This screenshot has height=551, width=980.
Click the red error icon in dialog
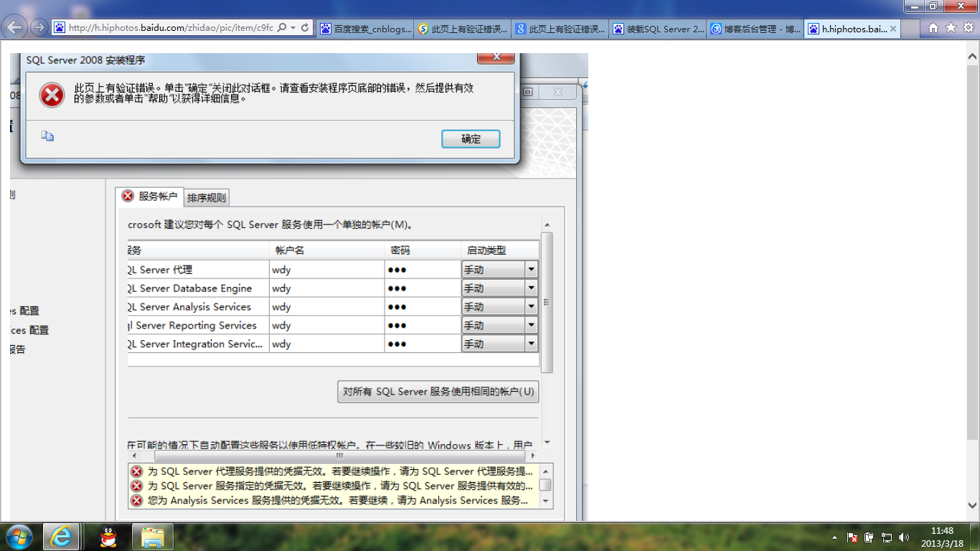point(52,95)
